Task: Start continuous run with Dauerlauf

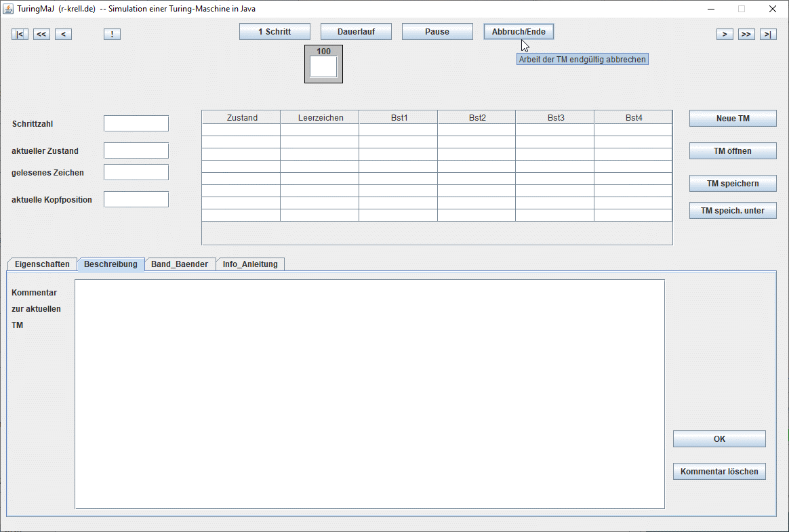Action: pos(356,32)
